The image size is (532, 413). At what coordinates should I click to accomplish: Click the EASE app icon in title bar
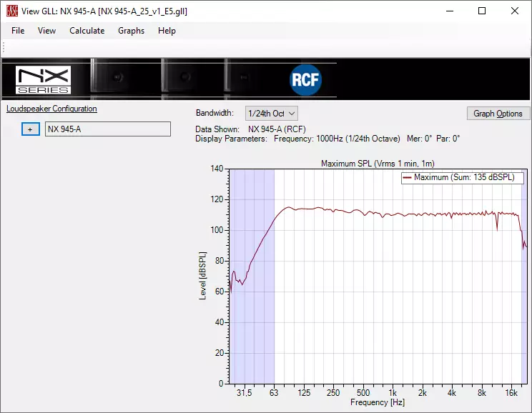(12, 11)
